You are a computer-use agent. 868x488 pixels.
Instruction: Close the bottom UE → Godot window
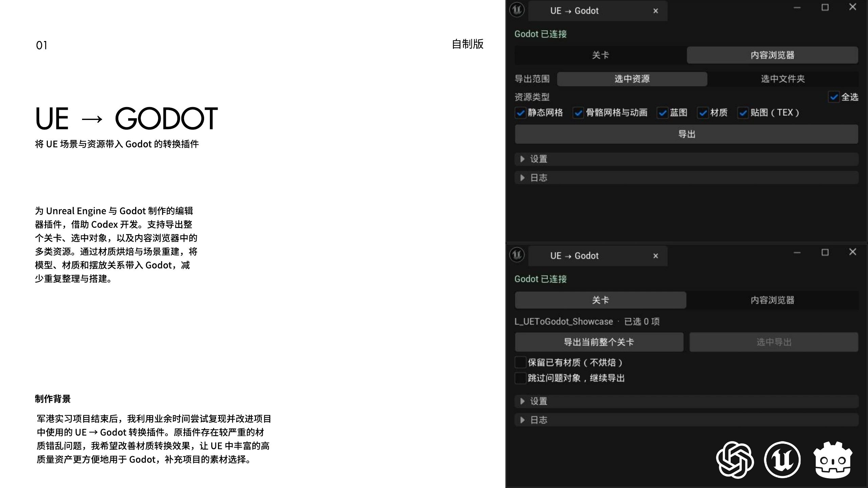(852, 252)
